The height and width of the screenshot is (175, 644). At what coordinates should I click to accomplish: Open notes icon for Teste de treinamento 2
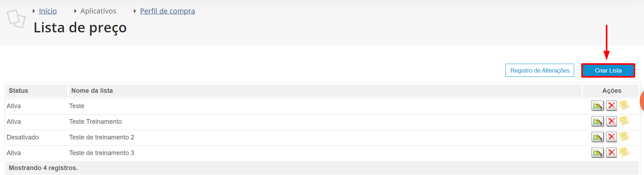click(624, 137)
